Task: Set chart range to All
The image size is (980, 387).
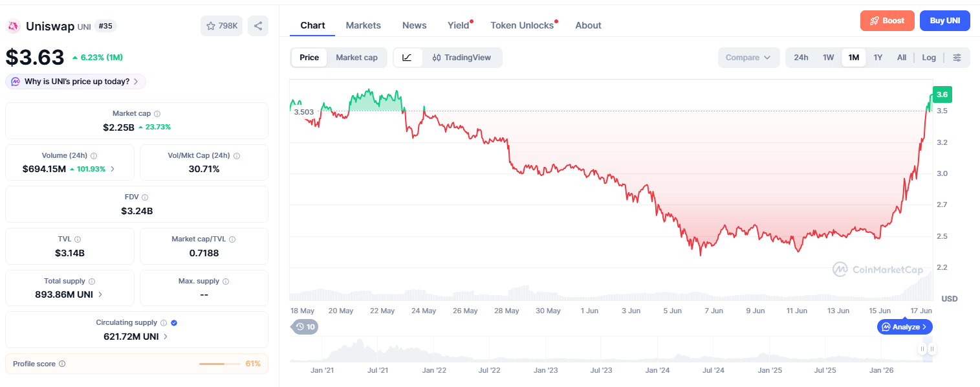Action: tap(902, 58)
